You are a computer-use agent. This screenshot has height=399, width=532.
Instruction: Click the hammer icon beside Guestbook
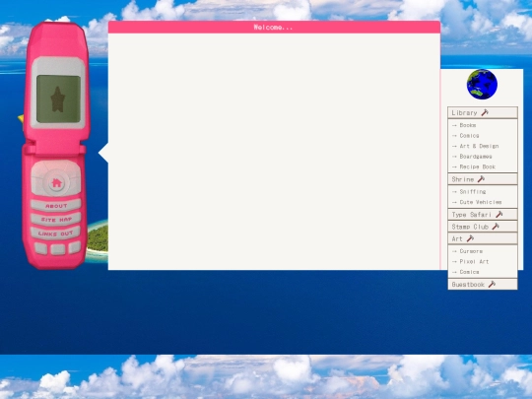pos(492,284)
